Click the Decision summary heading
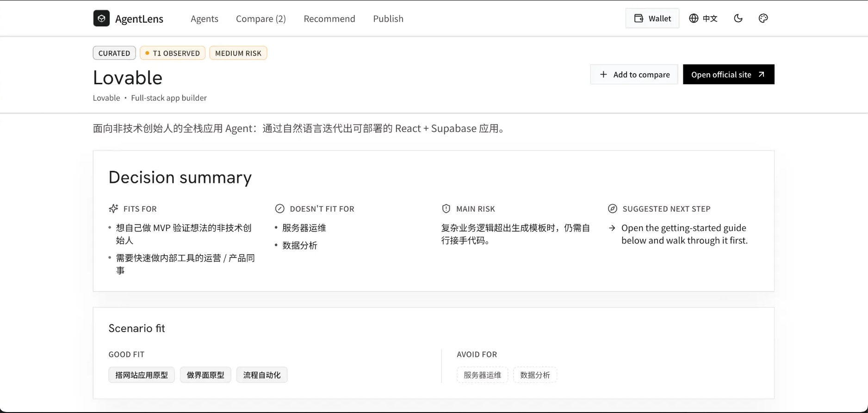Image resolution: width=868 pixels, height=413 pixels. (x=180, y=178)
